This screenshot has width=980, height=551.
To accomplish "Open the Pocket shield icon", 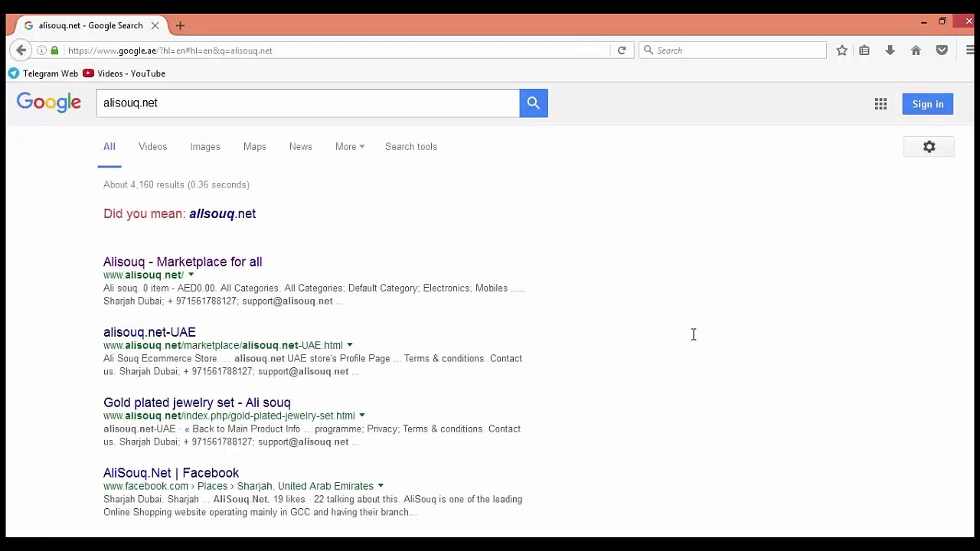I will tap(942, 51).
